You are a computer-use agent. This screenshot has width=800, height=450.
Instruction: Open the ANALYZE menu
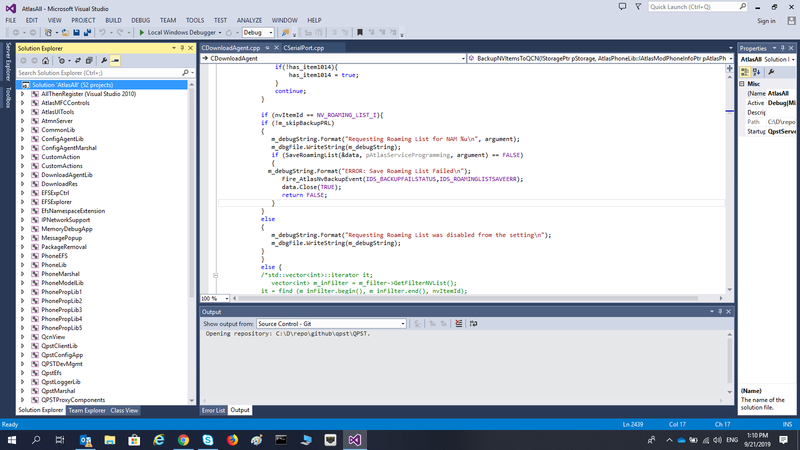click(x=249, y=21)
